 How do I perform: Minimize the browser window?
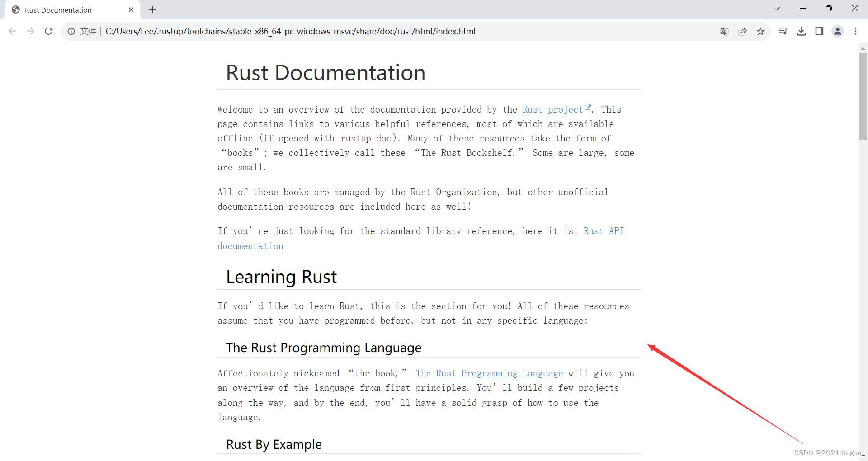coord(803,9)
